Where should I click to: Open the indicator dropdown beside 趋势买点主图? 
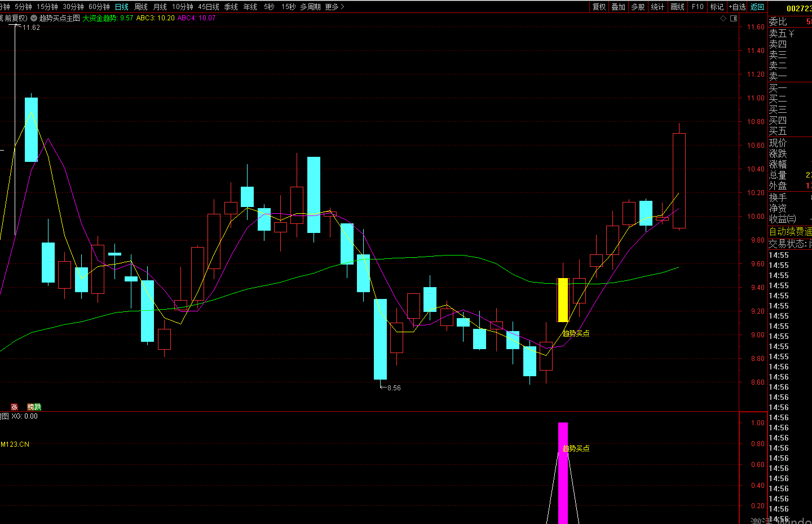pyautogui.click(x=34, y=18)
